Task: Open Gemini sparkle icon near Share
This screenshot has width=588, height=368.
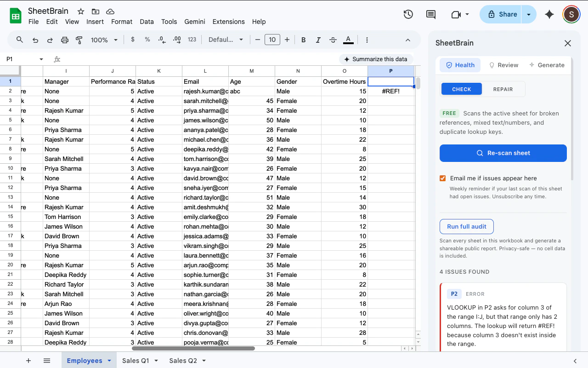Action: click(549, 14)
